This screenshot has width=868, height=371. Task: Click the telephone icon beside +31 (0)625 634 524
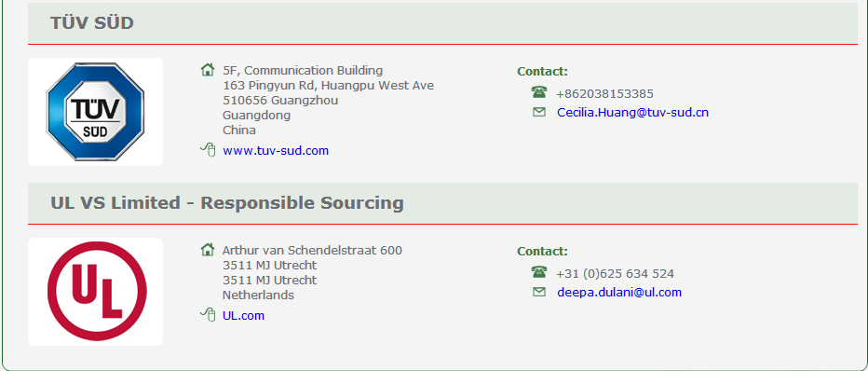(x=538, y=272)
